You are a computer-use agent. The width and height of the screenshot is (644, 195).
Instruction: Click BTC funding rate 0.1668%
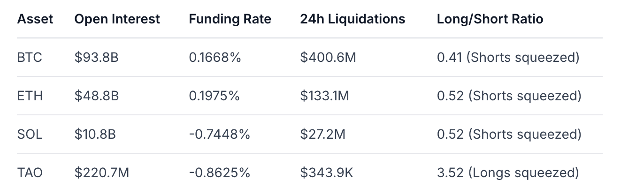[215, 58]
